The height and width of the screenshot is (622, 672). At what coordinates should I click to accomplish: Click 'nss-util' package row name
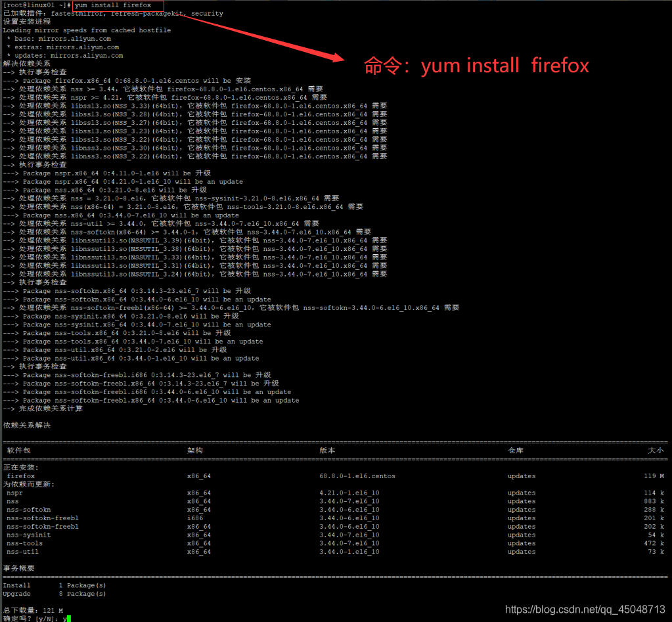pyautogui.click(x=23, y=552)
